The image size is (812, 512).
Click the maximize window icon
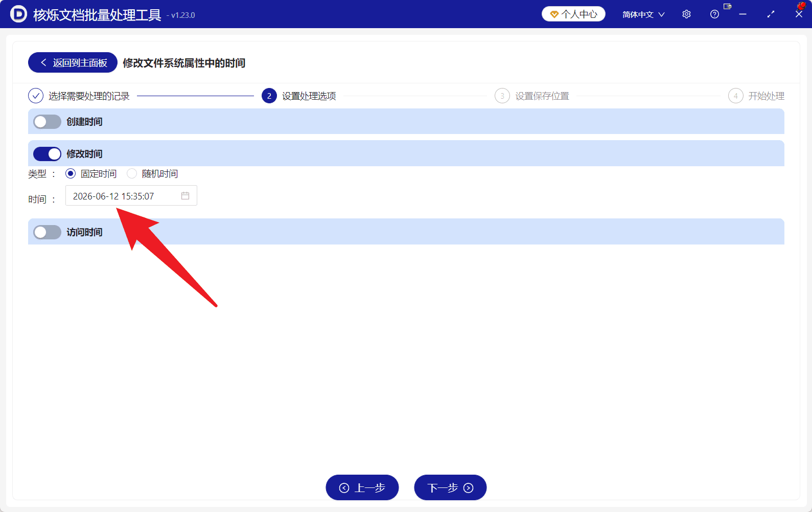(771, 14)
